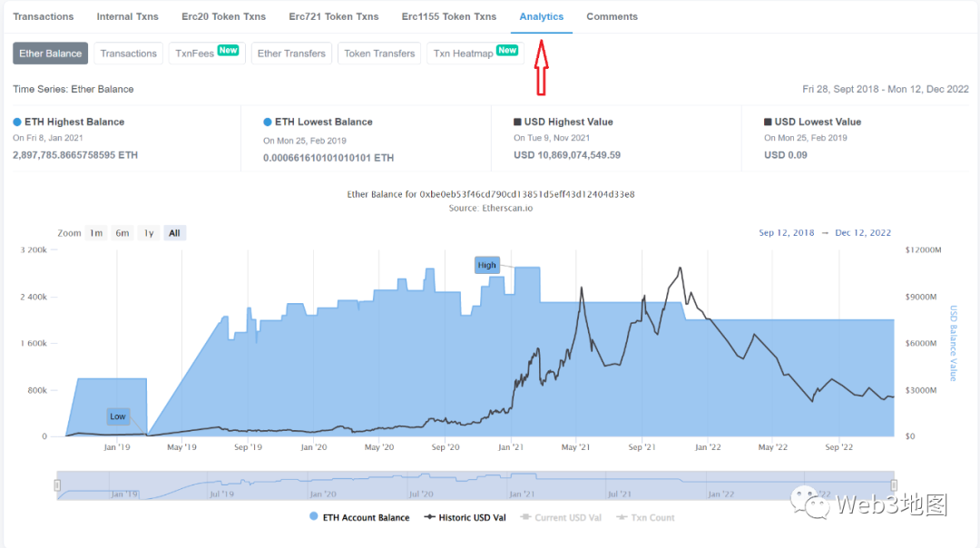Click the left handle of range navigator

pos(57,485)
